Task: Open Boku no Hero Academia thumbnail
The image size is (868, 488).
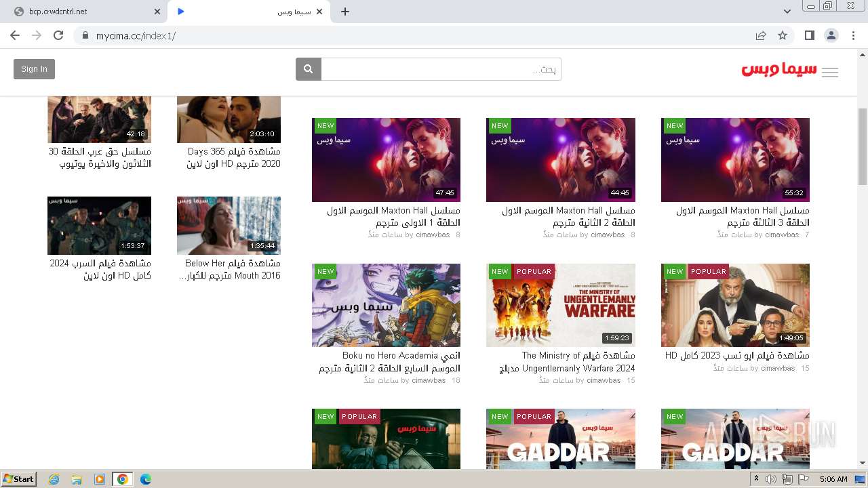Action: tap(386, 305)
